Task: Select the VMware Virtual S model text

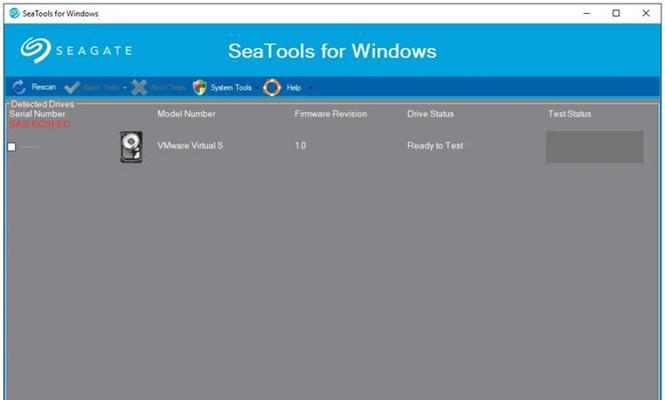Action: 190,145
